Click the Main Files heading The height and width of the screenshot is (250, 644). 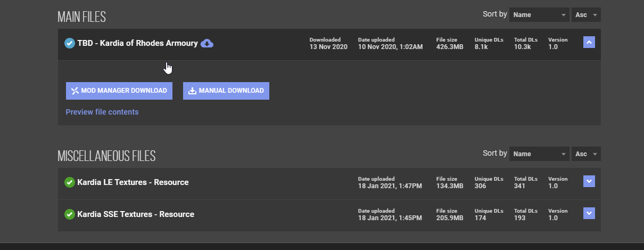[x=82, y=17]
